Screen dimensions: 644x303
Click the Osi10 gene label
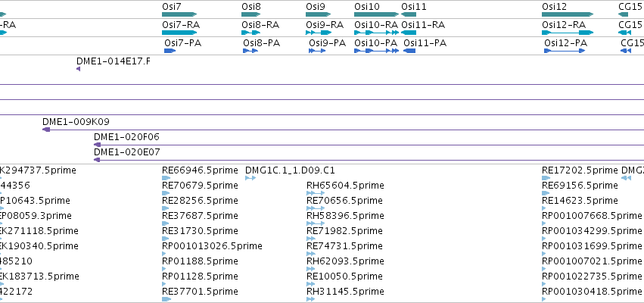click(x=367, y=7)
